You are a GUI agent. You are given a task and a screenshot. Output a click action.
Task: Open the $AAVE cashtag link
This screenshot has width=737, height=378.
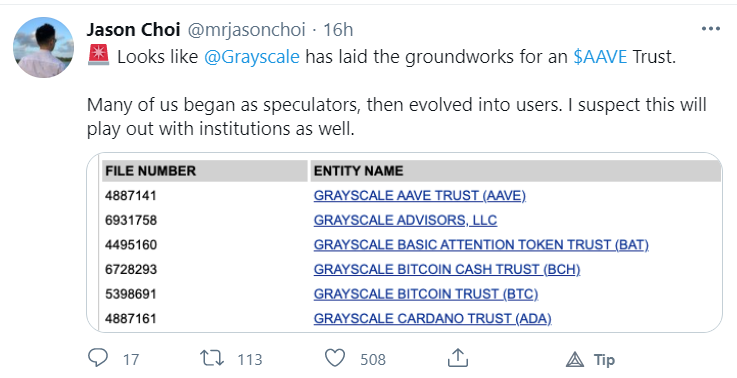[600, 57]
